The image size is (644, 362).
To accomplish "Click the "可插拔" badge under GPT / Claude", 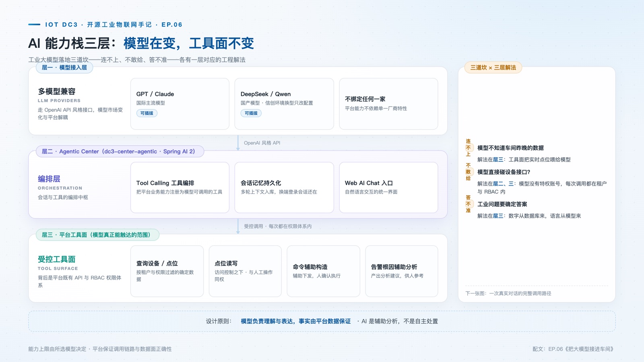I will point(147,113).
